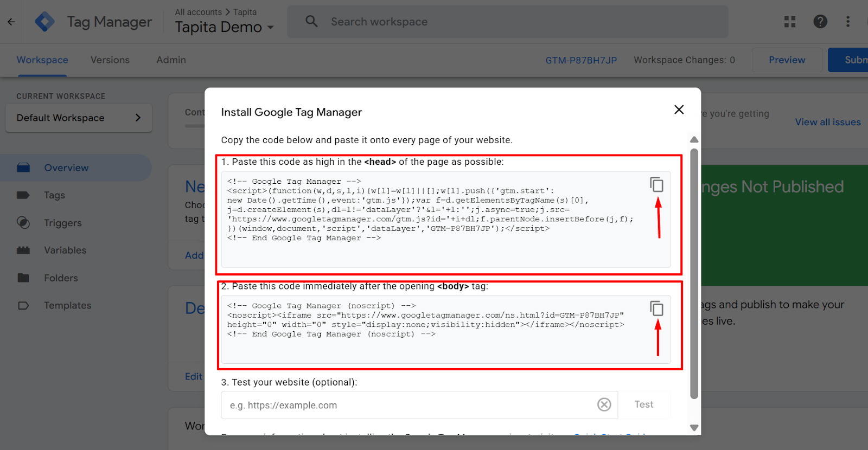Click the Tapita breadcrumb link
The height and width of the screenshot is (450, 868).
[245, 12]
